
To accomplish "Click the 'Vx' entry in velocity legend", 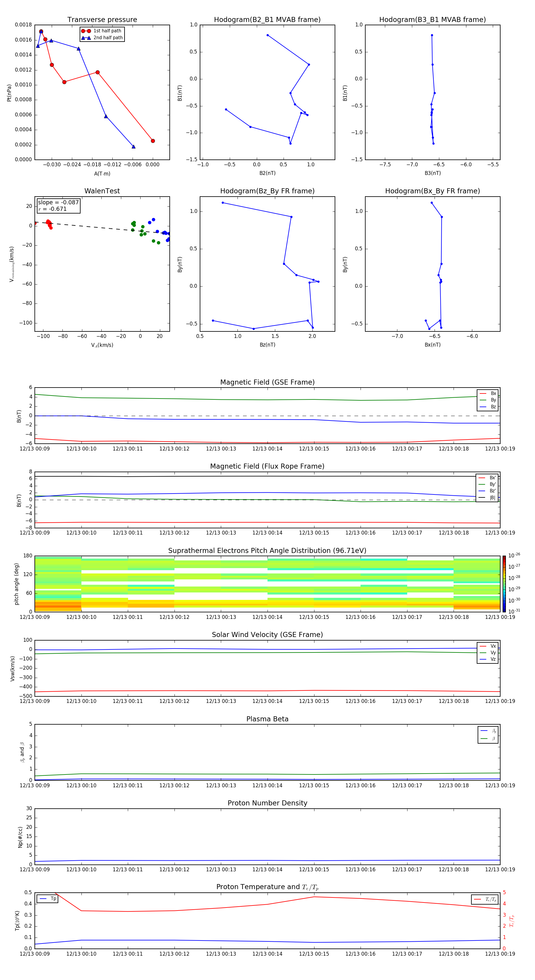I will click(x=488, y=646).
